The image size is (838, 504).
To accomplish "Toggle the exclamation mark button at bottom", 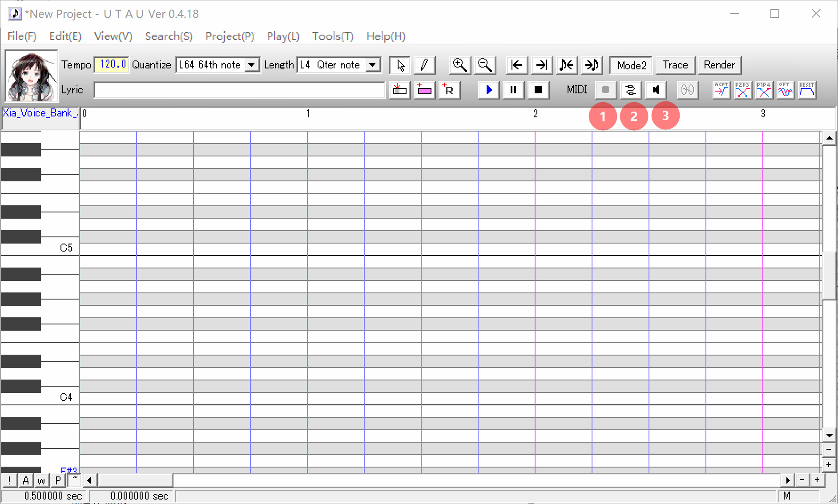I will pyautogui.click(x=9, y=480).
